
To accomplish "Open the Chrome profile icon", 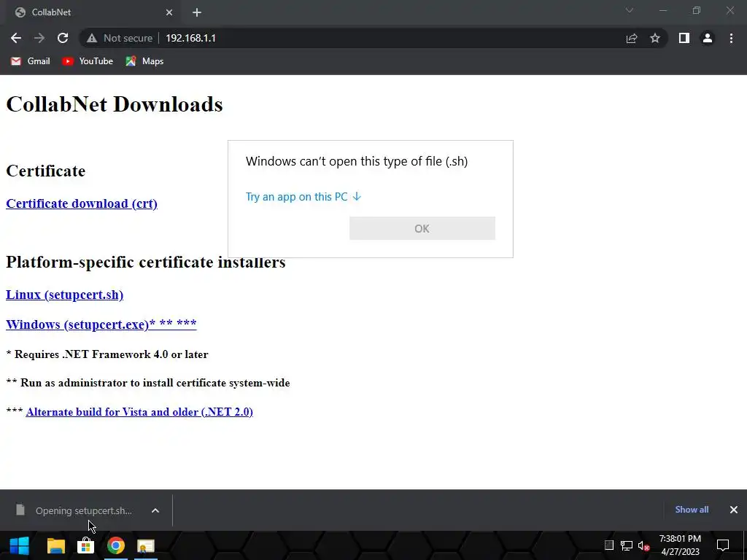I will [x=708, y=38].
